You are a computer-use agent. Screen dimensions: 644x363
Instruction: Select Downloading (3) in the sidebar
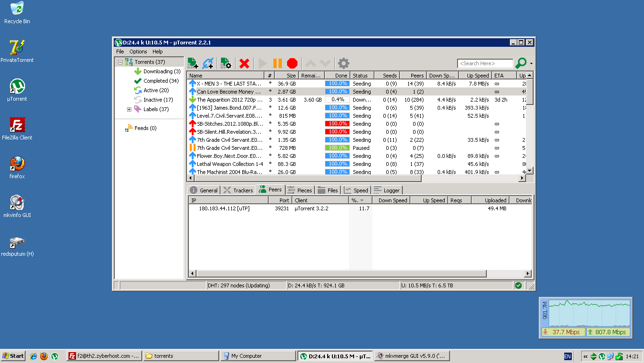click(162, 71)
